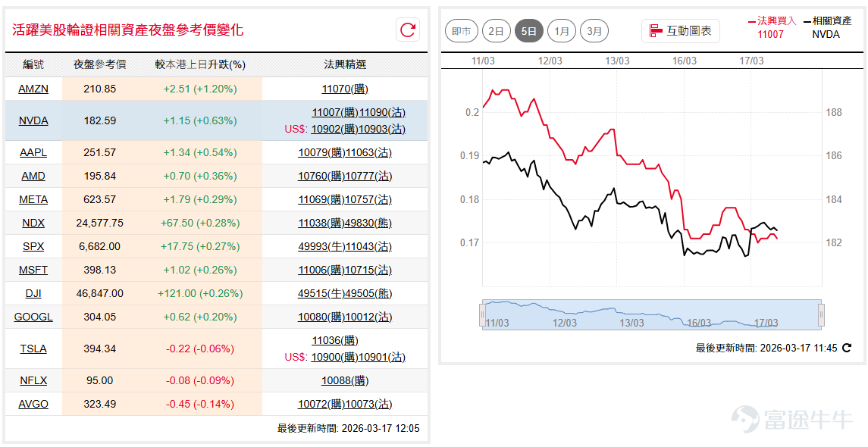Click the 法興買入 11007 chart legend
868x447 pixels.
coord(772,27)
